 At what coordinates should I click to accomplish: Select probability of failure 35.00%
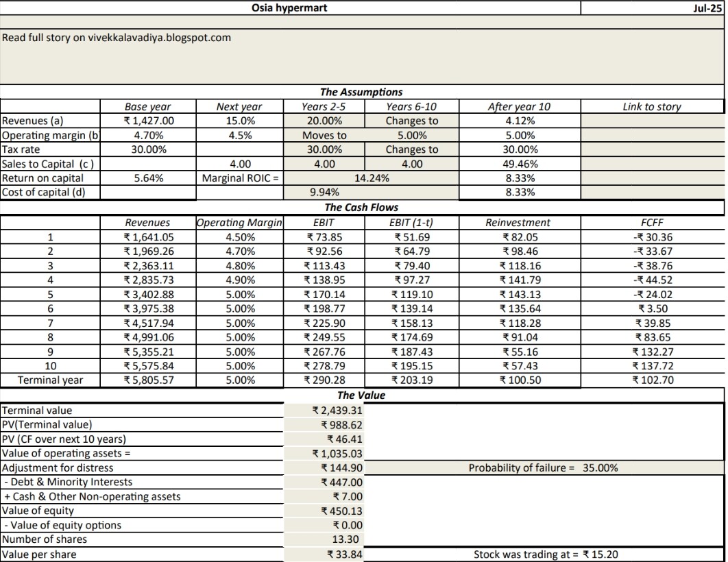[600, 468]
